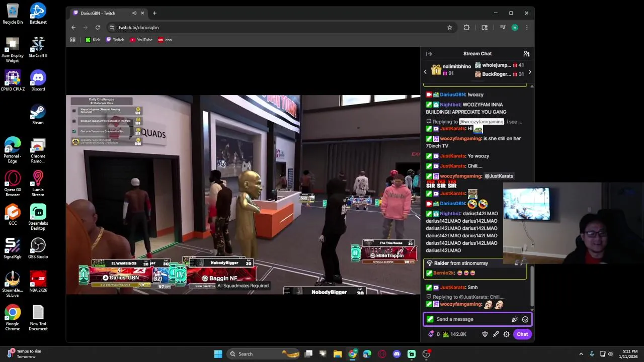Go back in Chrome
The image size is (644, 362).
[73, 28]
